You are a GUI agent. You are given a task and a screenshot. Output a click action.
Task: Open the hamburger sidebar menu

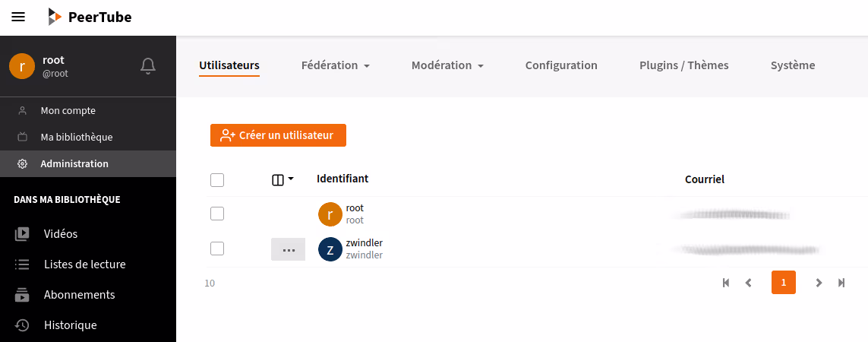18,17
